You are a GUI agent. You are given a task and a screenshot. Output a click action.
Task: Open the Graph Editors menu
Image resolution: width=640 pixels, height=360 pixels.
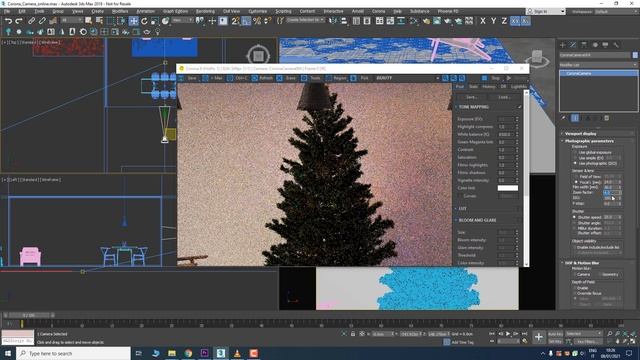coord(175,11)
